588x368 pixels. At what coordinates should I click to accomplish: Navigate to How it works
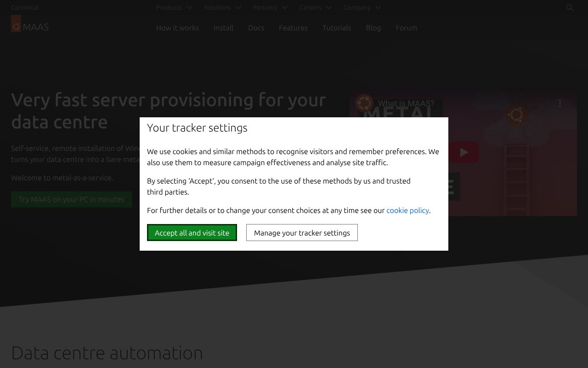(177, 28)
